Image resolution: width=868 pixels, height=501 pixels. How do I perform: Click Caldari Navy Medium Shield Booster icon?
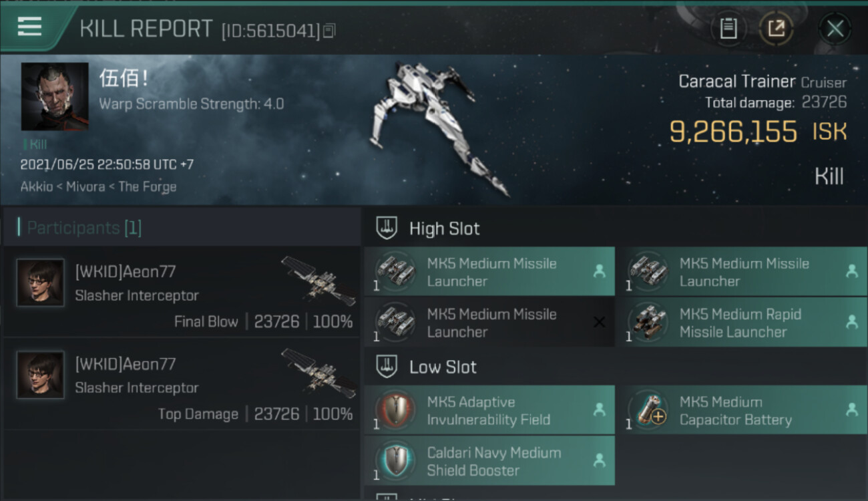396,461
